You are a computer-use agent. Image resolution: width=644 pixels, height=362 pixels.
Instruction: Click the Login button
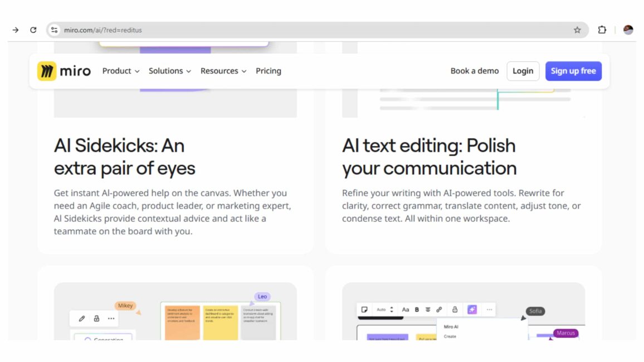[x=523, y=71]
